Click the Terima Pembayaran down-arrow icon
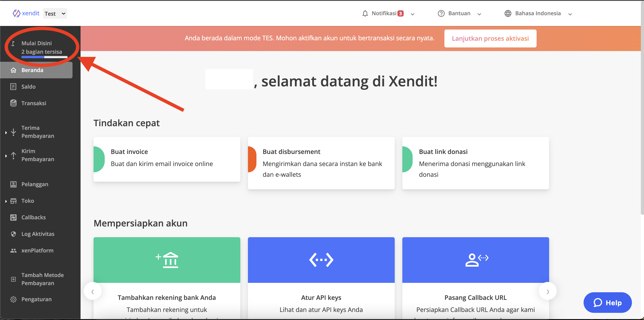Viewport: 644px width, 320px height. pyautogui.click(x=13, y=132)
